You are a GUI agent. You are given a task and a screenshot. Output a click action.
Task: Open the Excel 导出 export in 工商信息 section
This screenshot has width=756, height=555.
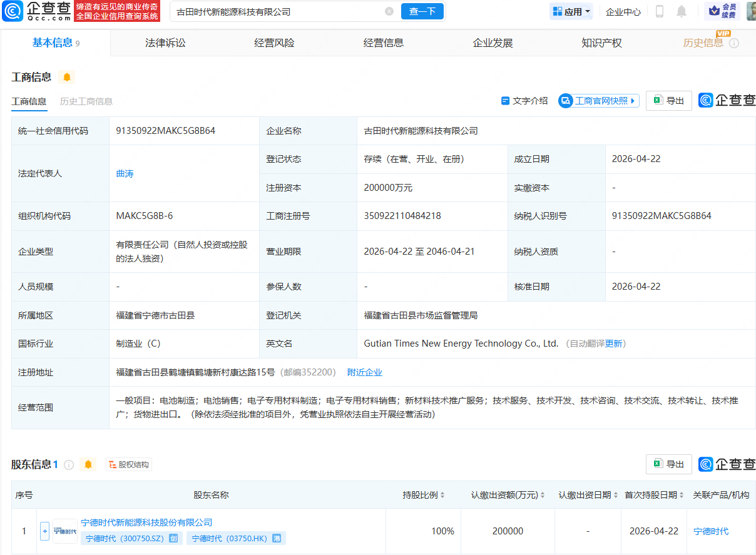[x=668, y=100]
